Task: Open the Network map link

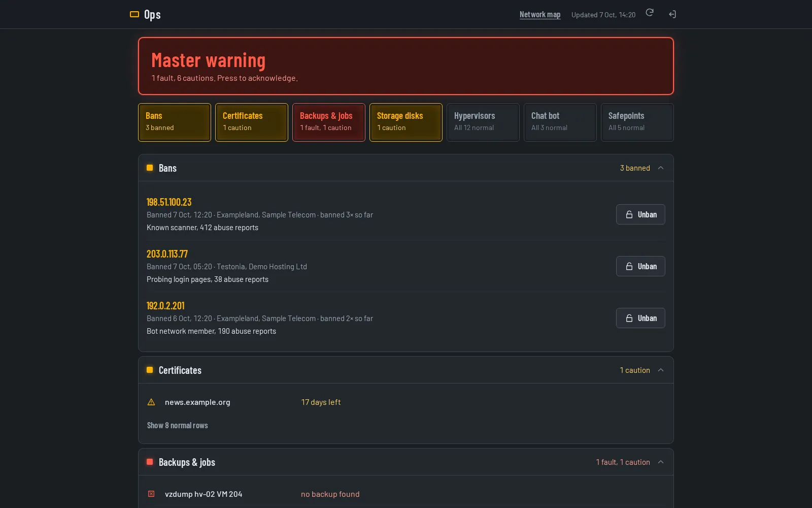Action: coord(540,15)
